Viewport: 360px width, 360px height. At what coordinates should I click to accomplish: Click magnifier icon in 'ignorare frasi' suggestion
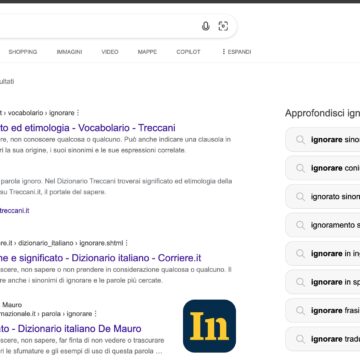[300, 311]
